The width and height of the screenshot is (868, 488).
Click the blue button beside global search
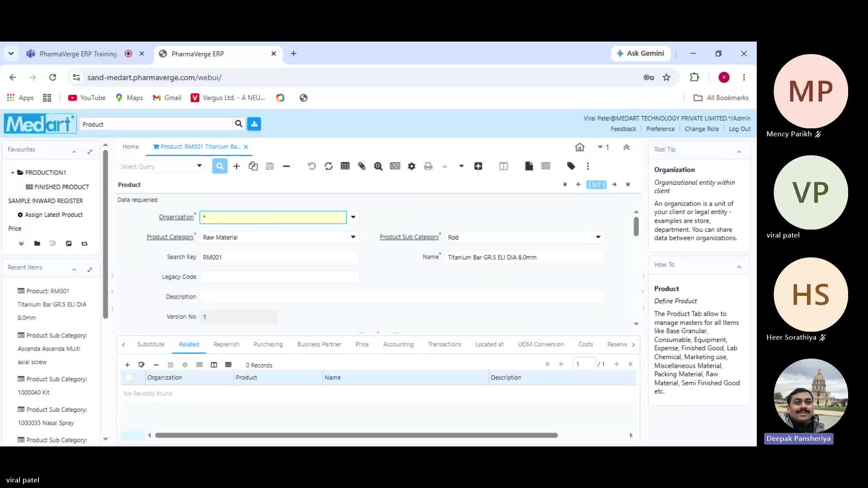click(x=254, y=124)
